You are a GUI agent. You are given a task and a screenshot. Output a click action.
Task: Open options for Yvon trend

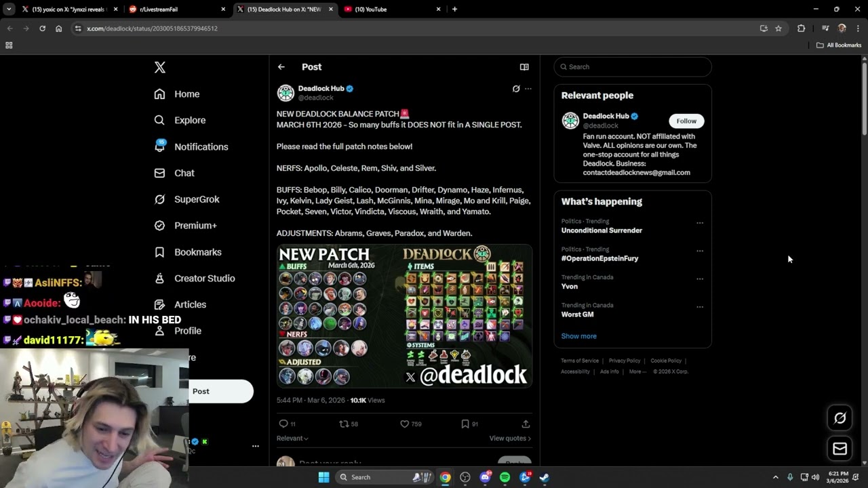coord(700,279)
